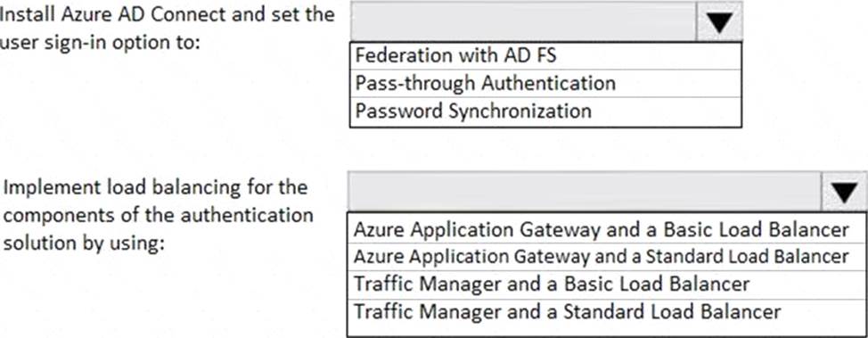
Task: Expand the load balancing dropdown arrow
Action: coord(845,192)
